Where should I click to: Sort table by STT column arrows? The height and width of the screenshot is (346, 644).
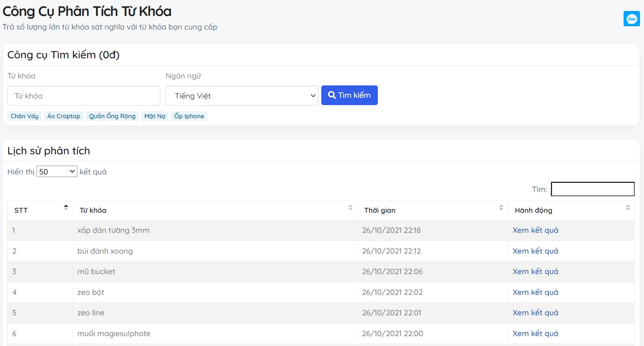click(x=66, y=207)
